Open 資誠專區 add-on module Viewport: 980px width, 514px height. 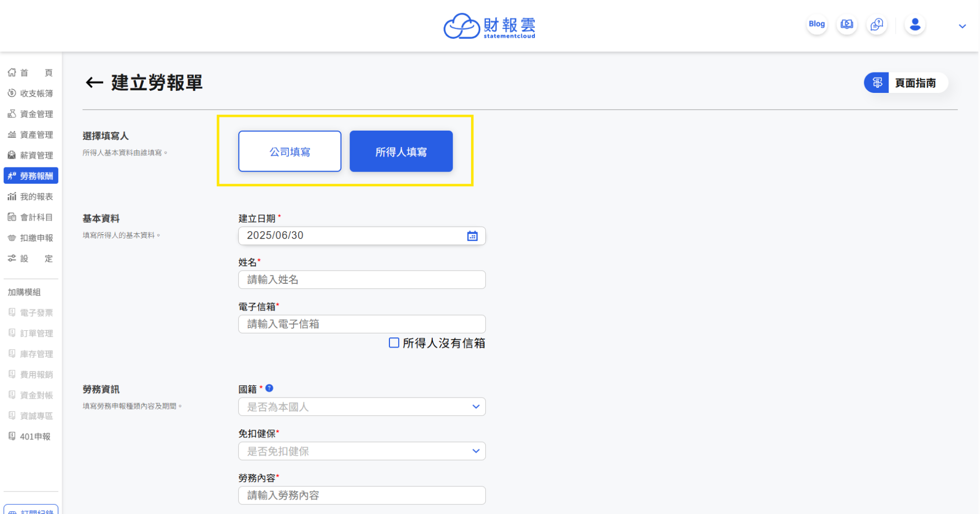31,415
